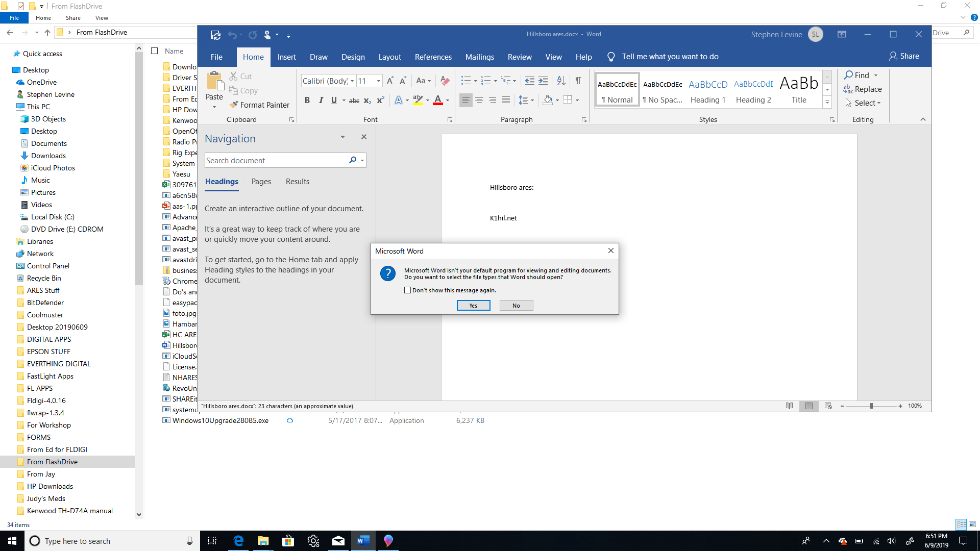Viewport: 980px width, 551px height.
Task: Click the Italic formatting icon
Action: [321, 101]
